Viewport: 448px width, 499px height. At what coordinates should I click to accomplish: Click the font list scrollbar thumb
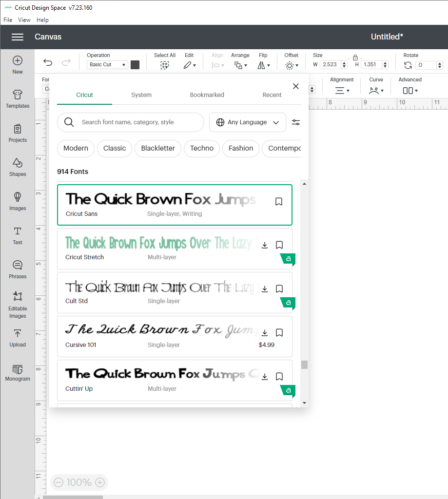[304, 365]
